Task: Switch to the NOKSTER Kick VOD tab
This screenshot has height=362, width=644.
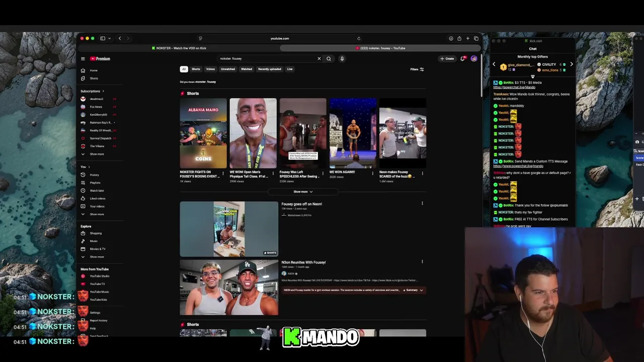Action: (179, 48)
